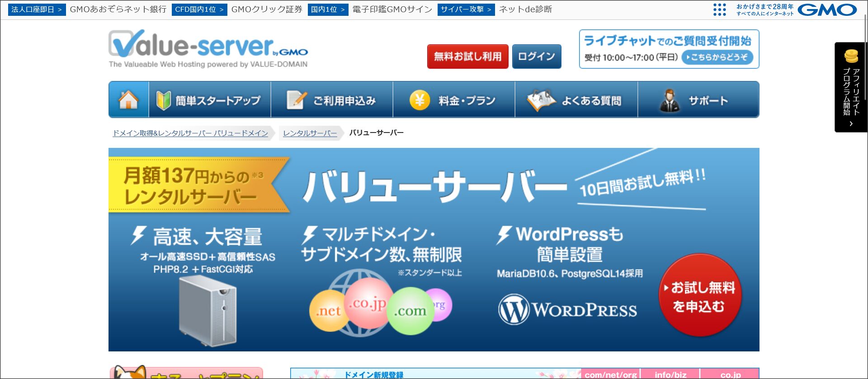Click the support staff person icon

[670, 100]
